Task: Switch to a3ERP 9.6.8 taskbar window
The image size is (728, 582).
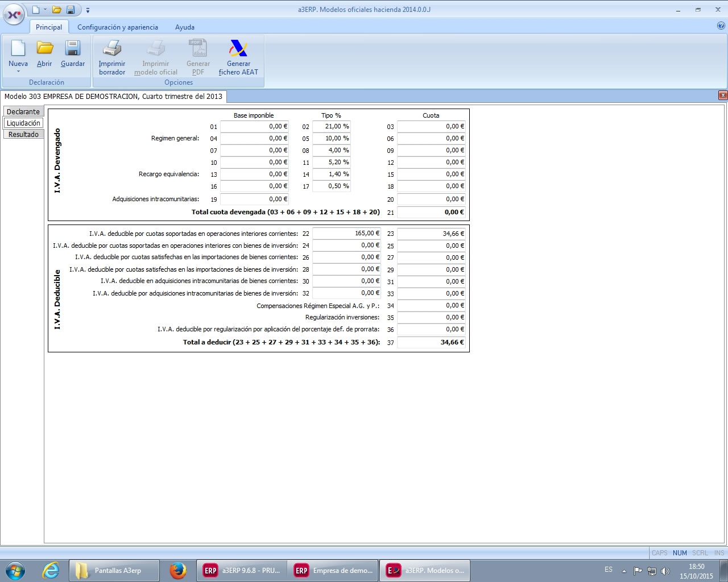Action: click(242, 571)
